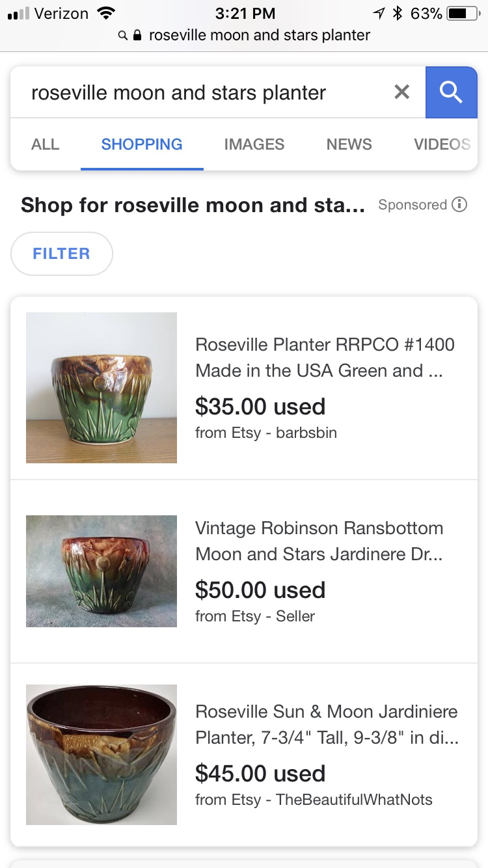
Task: Tap the Wi-Fi status icon
Action: [105, 13]
